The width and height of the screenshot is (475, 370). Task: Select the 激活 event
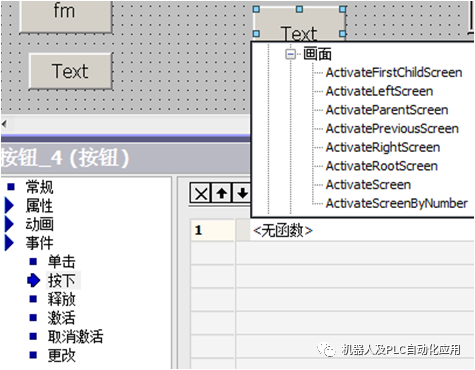click(61, 318)
